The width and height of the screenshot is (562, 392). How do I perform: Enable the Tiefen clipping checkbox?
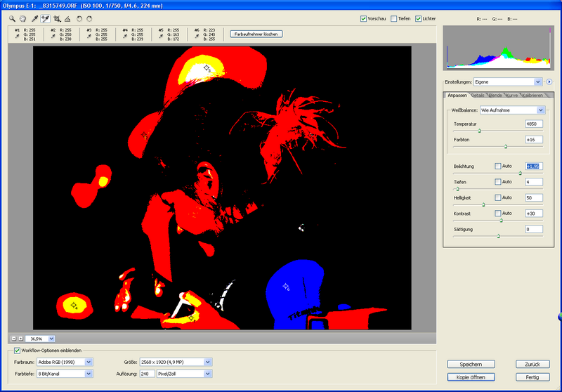[395, 18]
